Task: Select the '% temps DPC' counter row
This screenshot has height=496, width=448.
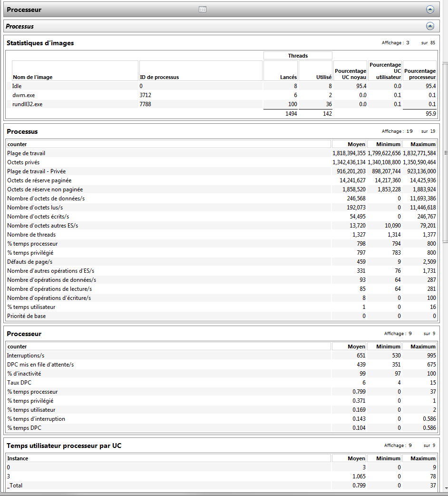Action: pyautogui.click(x=222, y=428)
